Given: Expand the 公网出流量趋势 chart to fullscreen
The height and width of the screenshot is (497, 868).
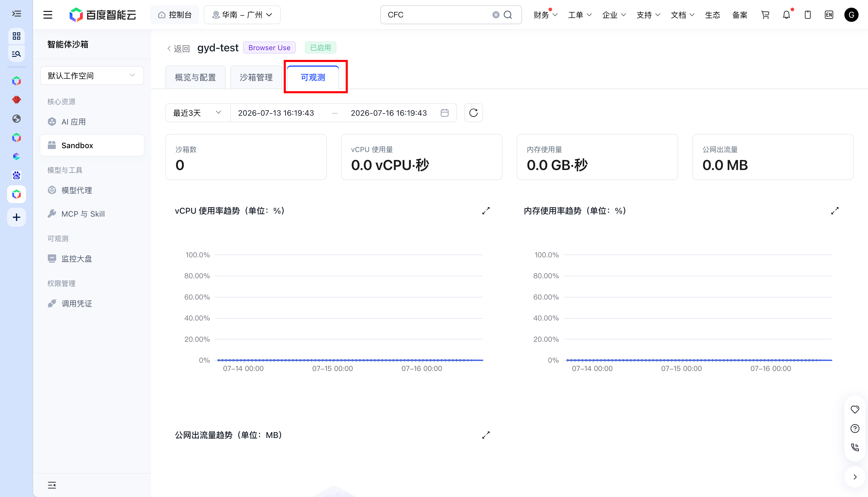Looking at the screenshot, I should (x=486, y=435).
